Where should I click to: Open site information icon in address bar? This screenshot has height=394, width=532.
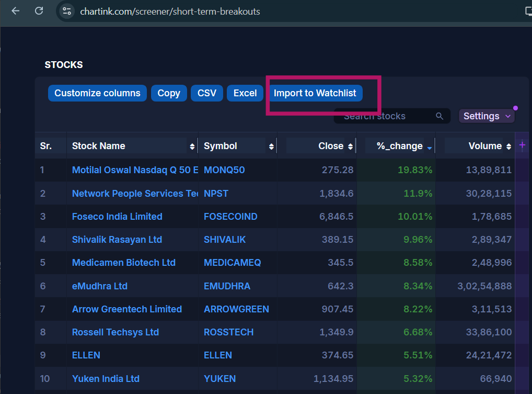pyautogui.click(x=67, y=11)
